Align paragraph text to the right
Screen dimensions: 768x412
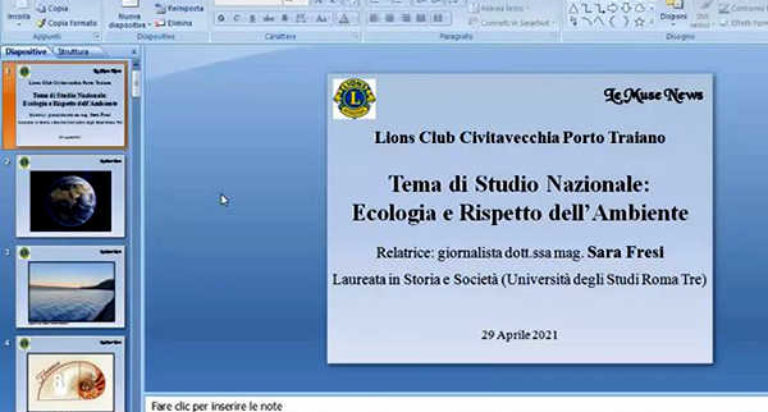[x=406, y=18]
